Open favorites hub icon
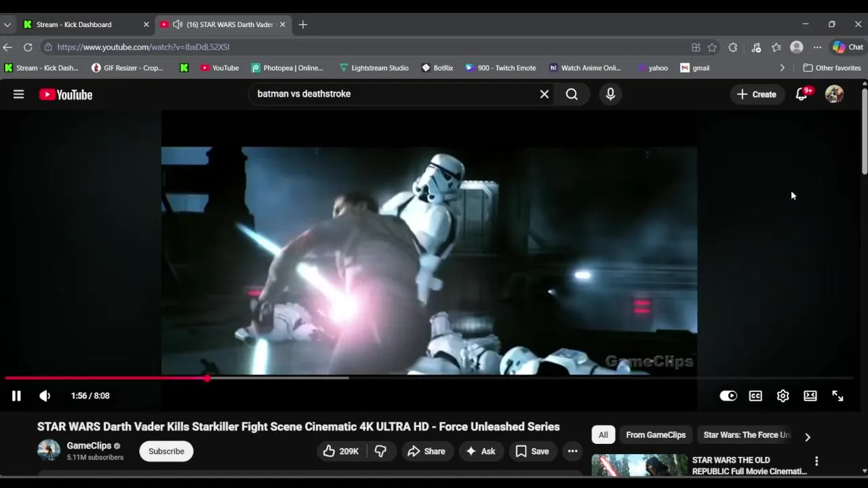The width and height of the screenshot is (868, 488). click(x=776, y=47)
